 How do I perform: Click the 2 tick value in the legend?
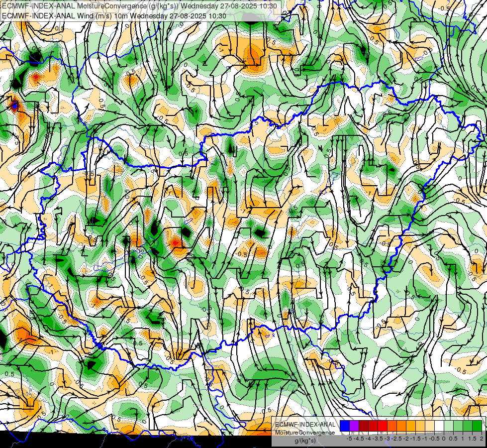482,439
